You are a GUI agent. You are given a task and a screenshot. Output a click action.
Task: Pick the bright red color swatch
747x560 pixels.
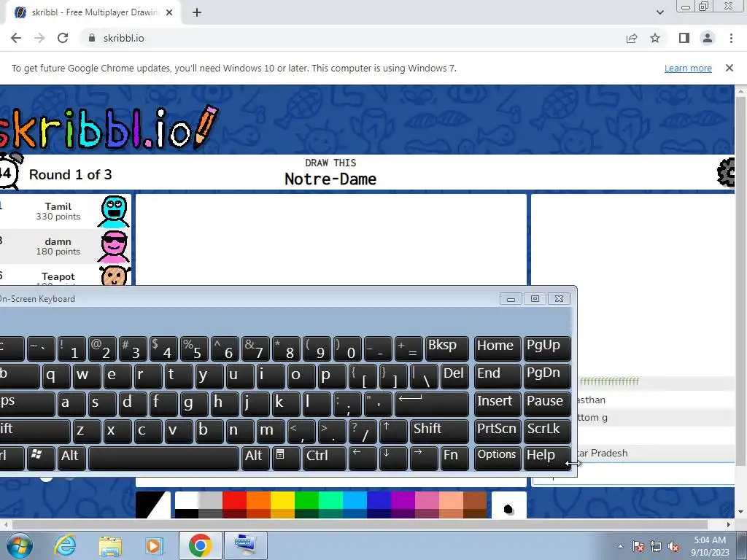(234, 500)
